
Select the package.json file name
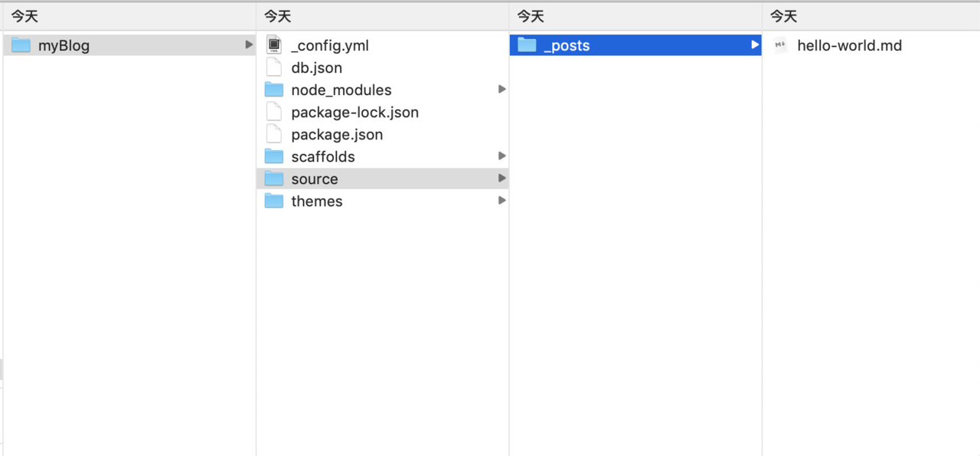click(x=337, y=135)
